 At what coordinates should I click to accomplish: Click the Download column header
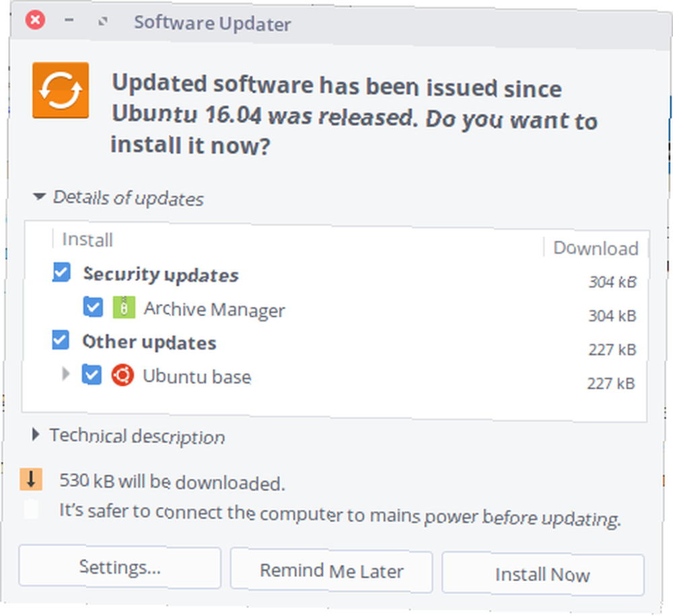596,248
